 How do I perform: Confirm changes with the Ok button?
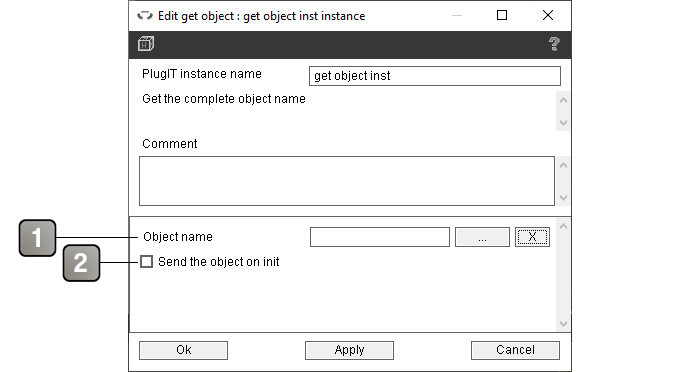coord(183,350)
